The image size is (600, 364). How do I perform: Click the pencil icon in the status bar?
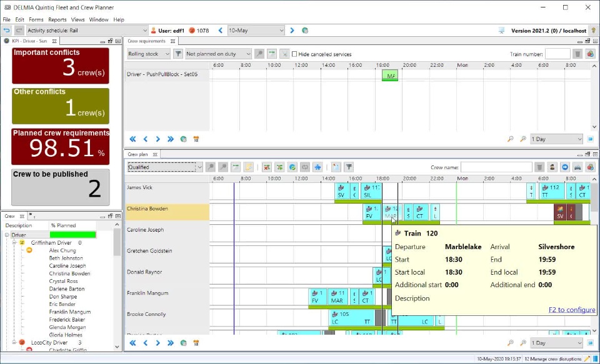[x=587, y=359]
